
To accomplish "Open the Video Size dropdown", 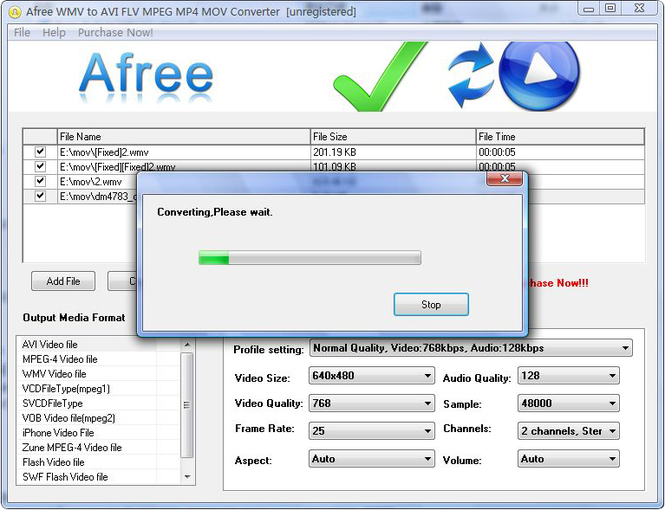I will tap(372, 376).
